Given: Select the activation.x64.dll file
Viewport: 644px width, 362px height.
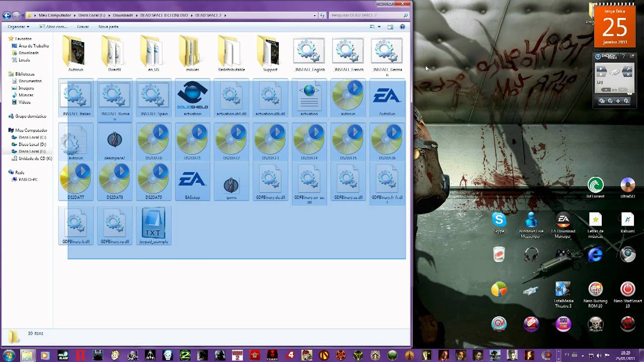Looking at the screenshot, I should (231, 98).
